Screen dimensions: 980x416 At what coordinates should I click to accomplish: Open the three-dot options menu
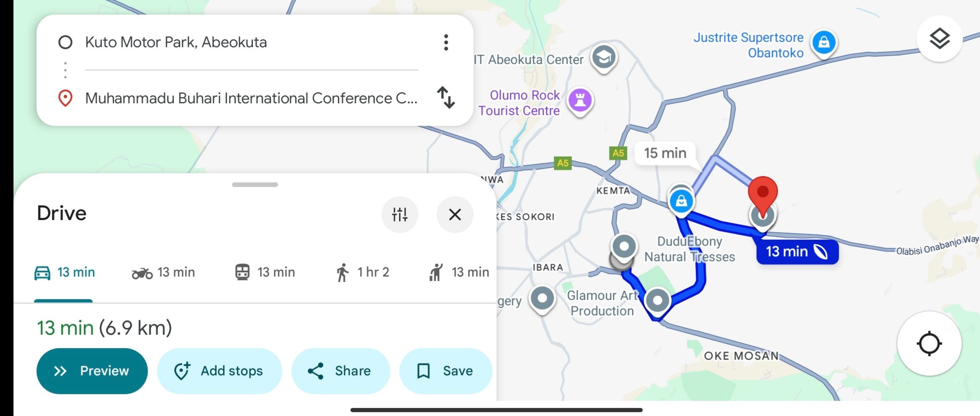(x=446, y=42)
